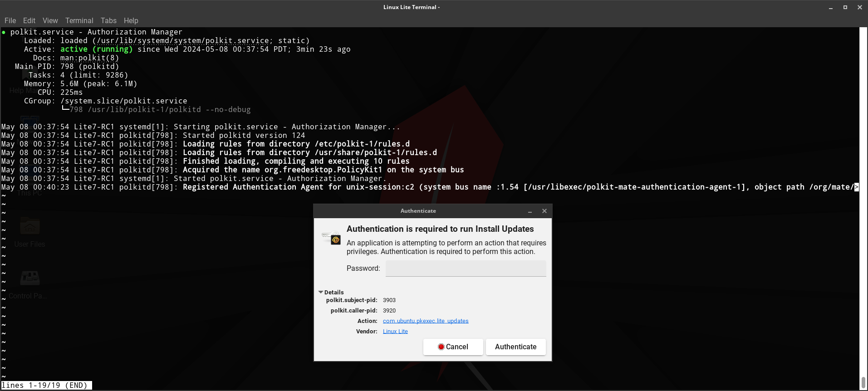Viewport: 868px width, 391px height.
Task: Open the Linux Lite vendor link
Action: (395, 331)
